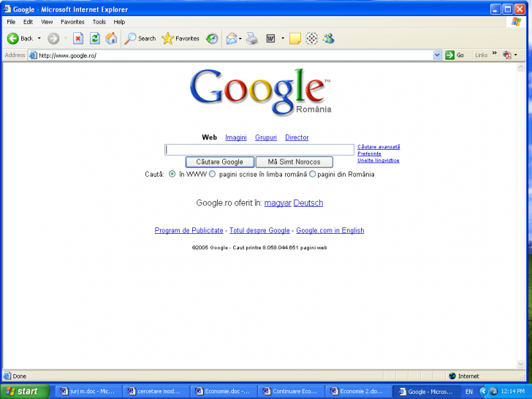
Task: Open the Help menu
Action: coord(119,22)
